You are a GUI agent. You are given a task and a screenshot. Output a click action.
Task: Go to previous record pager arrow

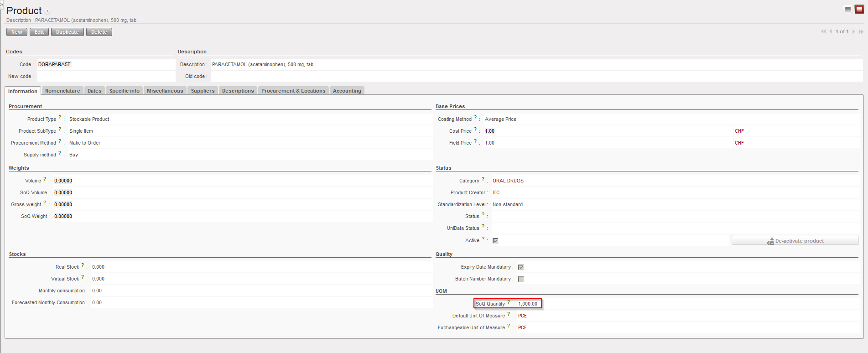click(x=831, y=31)
